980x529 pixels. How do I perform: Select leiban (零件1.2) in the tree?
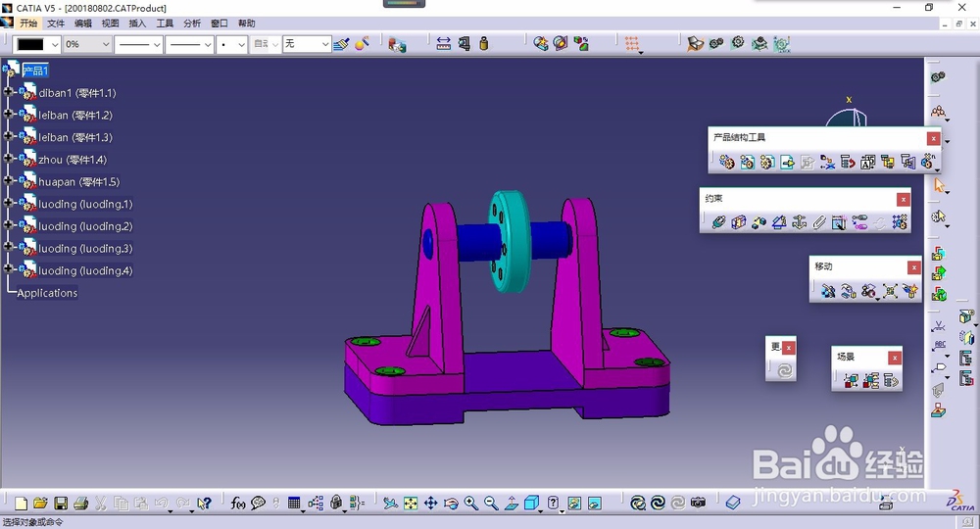(x=75, y=116)
